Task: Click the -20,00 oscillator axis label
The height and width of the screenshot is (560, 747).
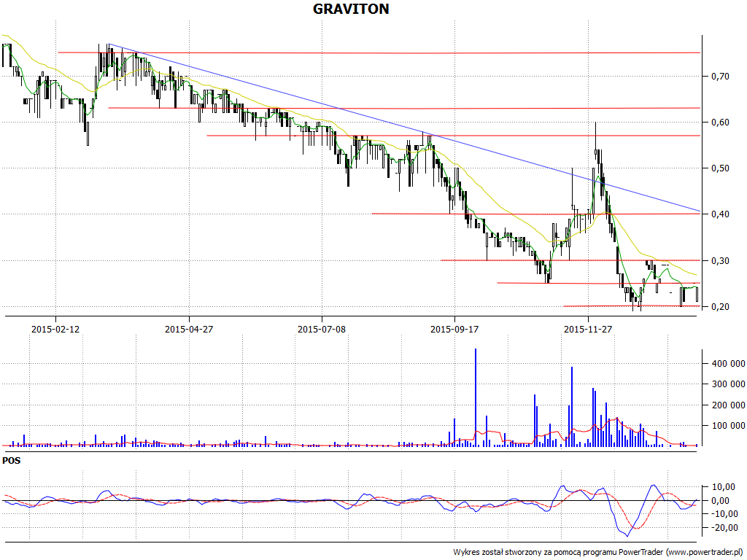Action: tap(723, 528)
